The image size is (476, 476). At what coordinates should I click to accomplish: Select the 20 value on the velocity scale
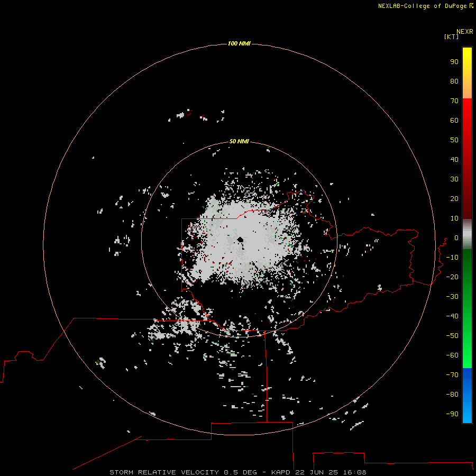[454, 198]
